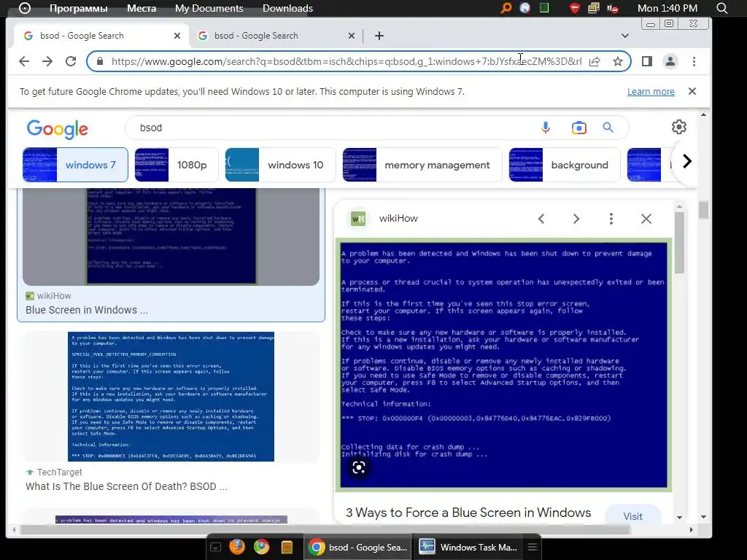Search by image with the camera icon
The height and width of the screenshot is (560, 747).
(x=578, y=128)
